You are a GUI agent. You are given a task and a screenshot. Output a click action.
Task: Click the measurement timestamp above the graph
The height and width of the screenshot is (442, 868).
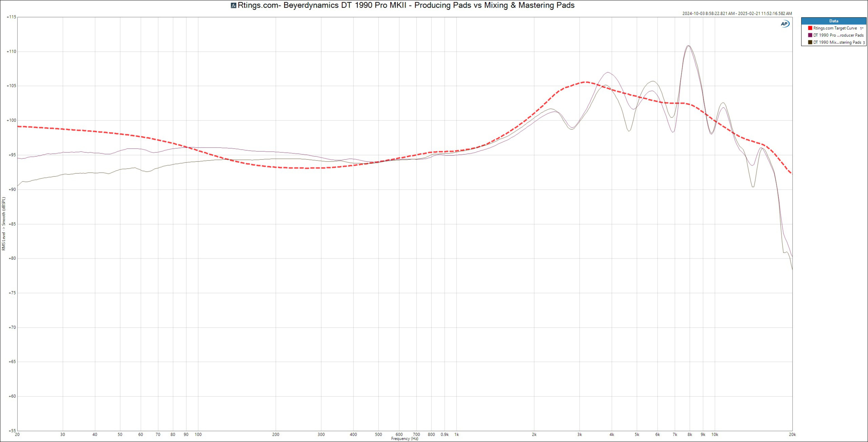737,14
